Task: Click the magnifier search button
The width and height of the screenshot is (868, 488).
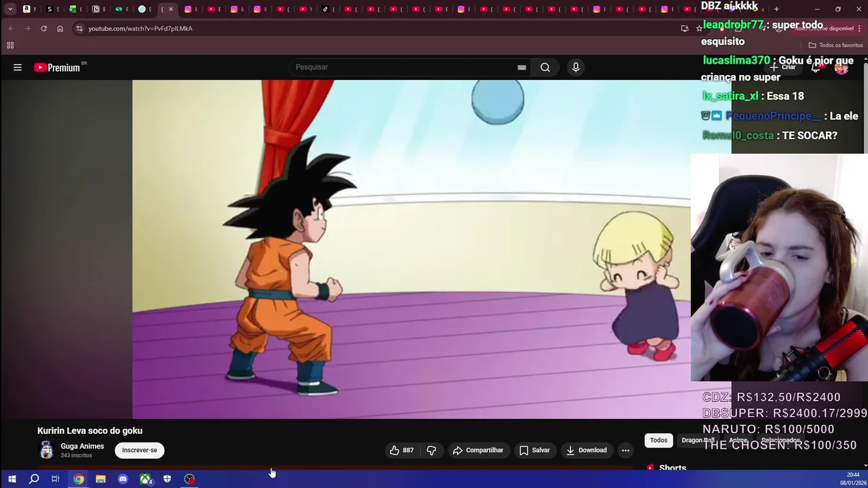Action: click(545, 67)
